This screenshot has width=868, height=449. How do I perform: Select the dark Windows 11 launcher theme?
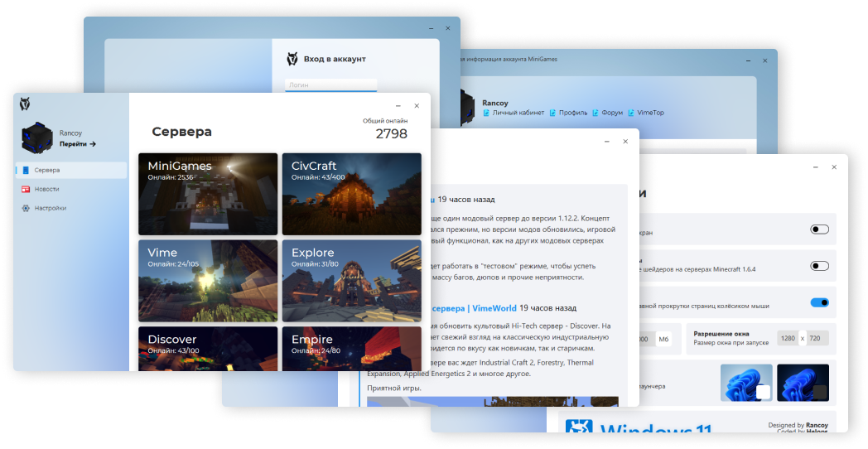point(803,382)
